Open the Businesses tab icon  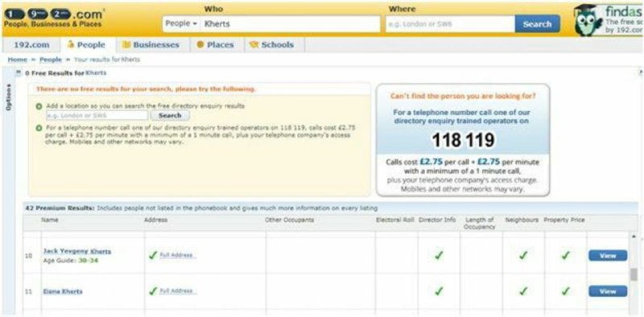(x=126, y=45)
